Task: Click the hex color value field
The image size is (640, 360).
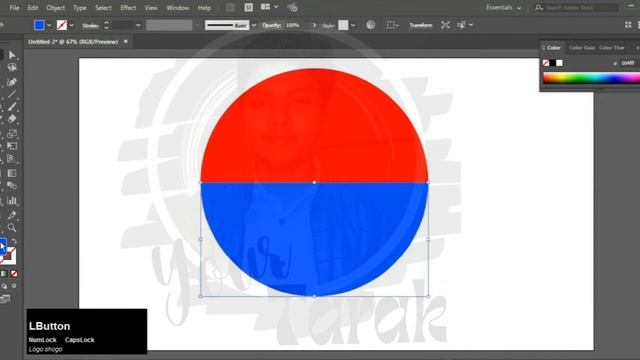Action: click(629, 63)
